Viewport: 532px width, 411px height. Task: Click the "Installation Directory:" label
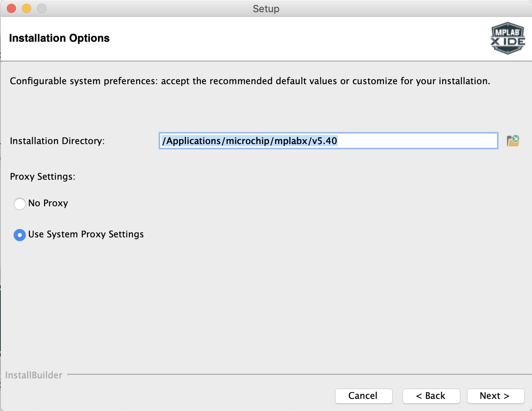pos(57,141)
